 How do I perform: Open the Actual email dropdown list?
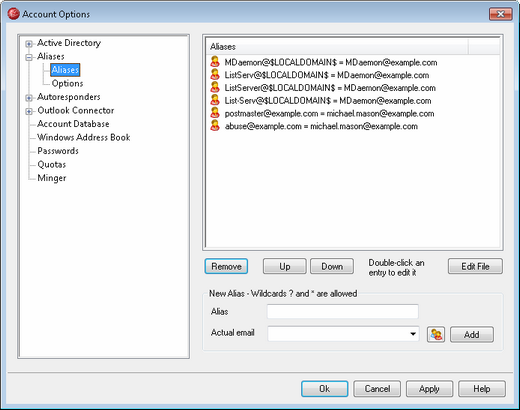point(413,334)
